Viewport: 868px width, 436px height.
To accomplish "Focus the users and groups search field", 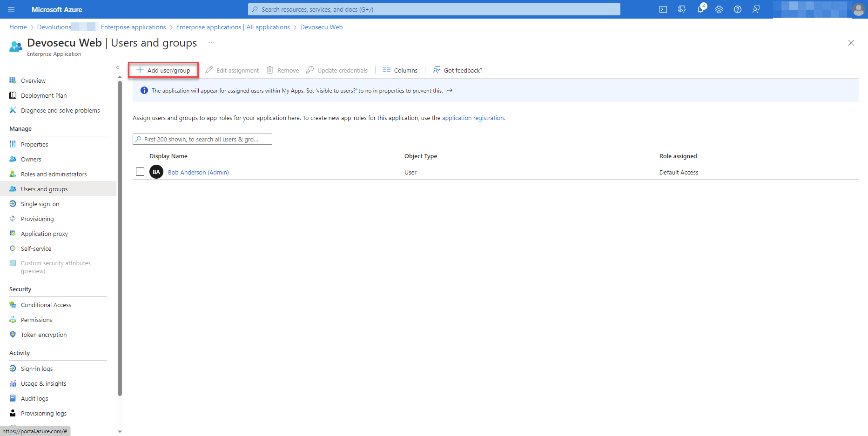I will [x=202, y=139].
